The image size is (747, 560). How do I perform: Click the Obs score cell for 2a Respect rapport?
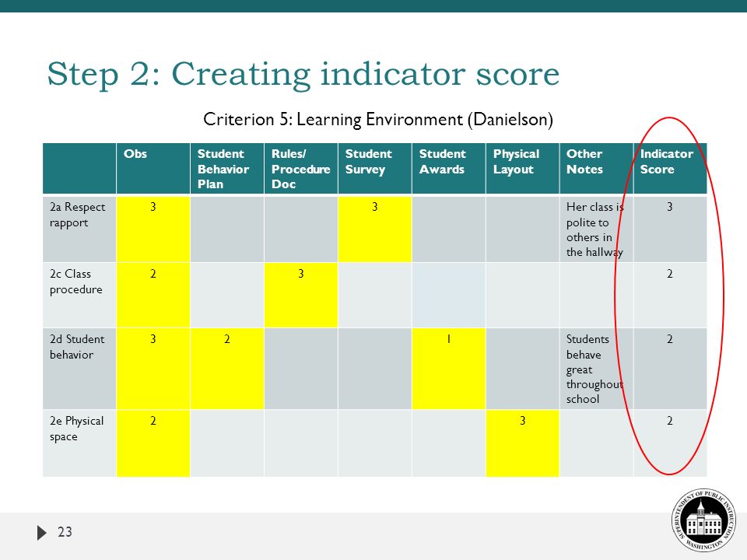click(x=153, y=229)
